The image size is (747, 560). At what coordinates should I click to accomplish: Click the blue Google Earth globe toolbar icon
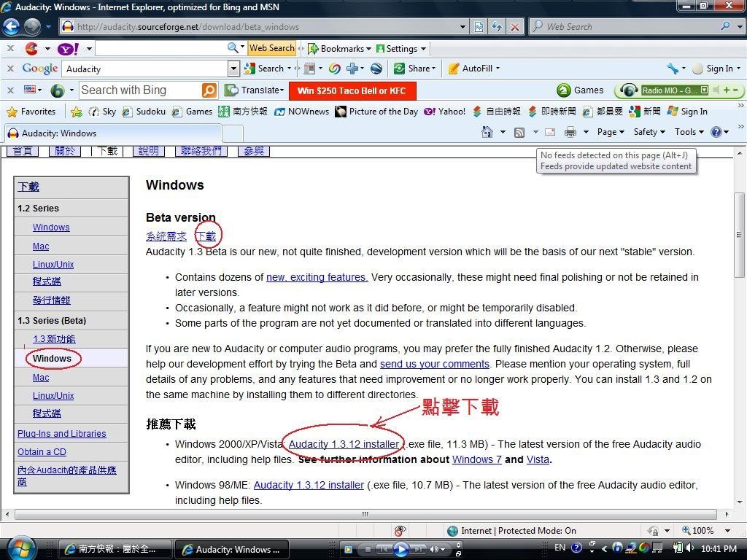[376, 69]
